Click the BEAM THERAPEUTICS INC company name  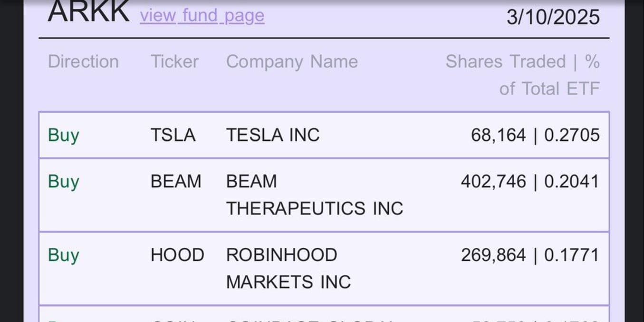click(x=315, y=195)
